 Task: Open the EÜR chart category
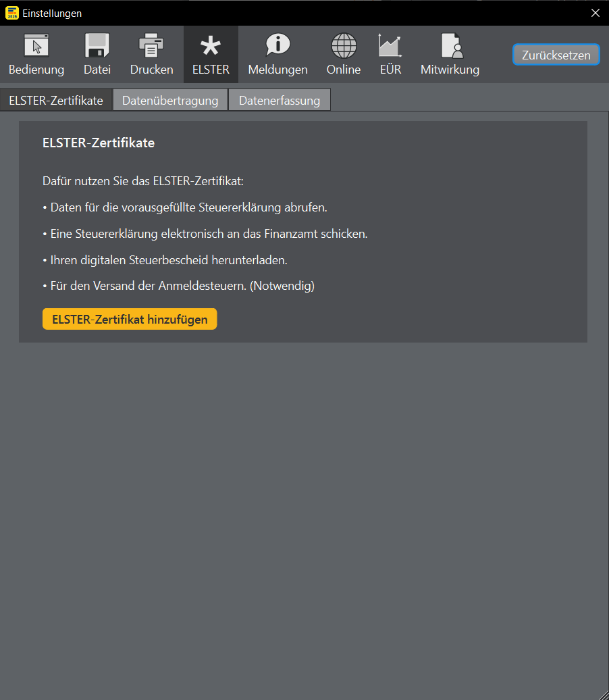[390, 54]
